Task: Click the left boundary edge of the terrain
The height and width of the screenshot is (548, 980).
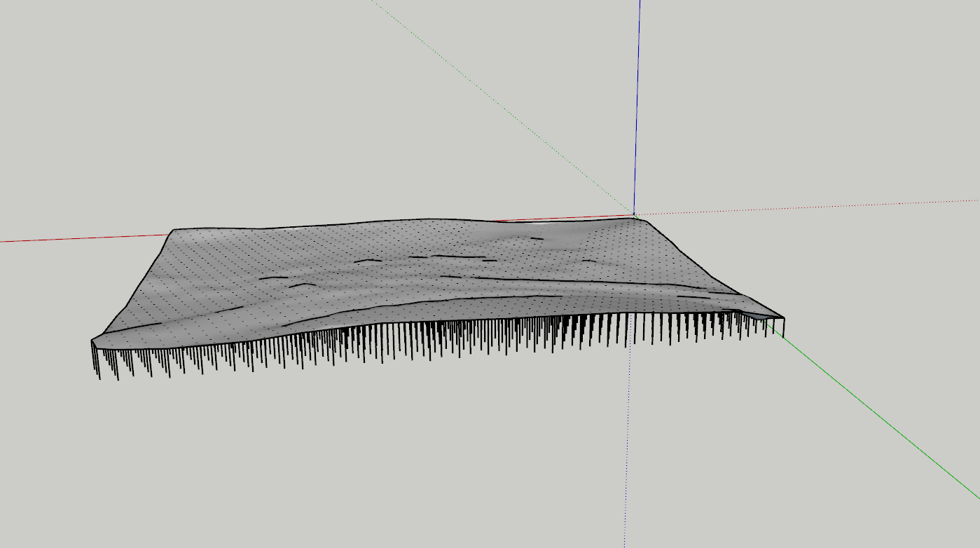Action: [133, 285]
